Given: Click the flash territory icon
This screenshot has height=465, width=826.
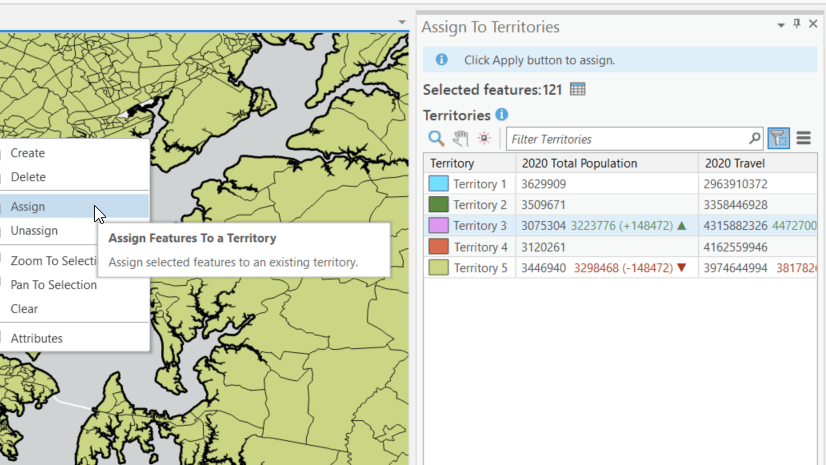Looking at the screenshot, I should click(x=484, y=139).
